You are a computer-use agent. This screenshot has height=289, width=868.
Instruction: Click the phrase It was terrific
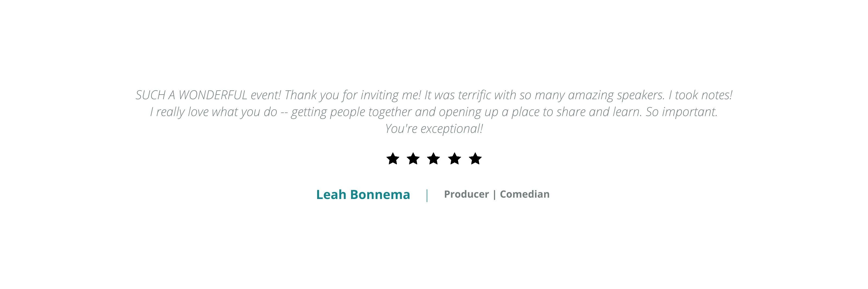[x=458, y=95]
